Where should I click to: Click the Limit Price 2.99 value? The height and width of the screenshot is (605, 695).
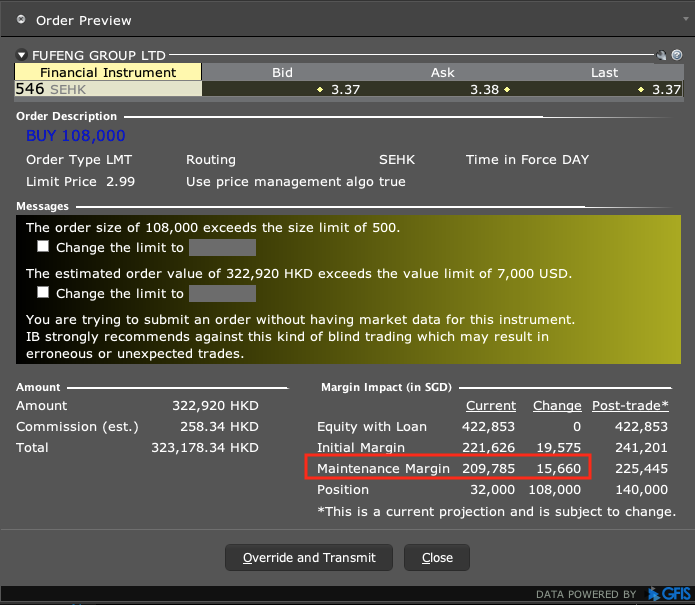click(121, 182)
